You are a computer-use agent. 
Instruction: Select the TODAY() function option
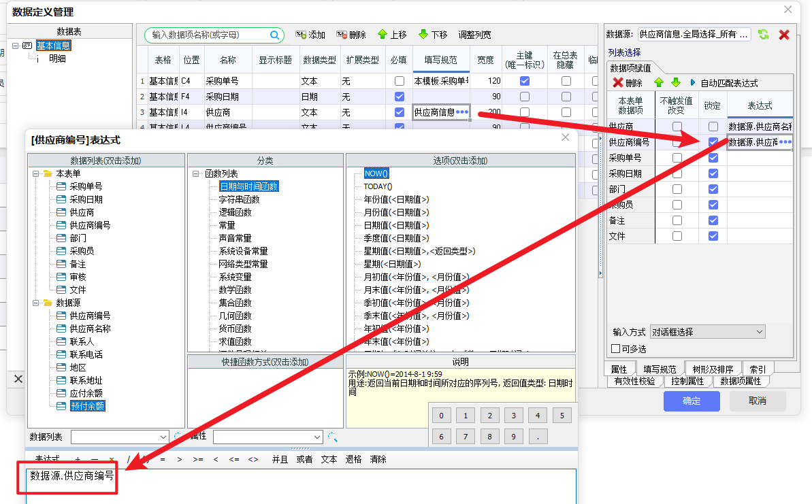(378, 186)
